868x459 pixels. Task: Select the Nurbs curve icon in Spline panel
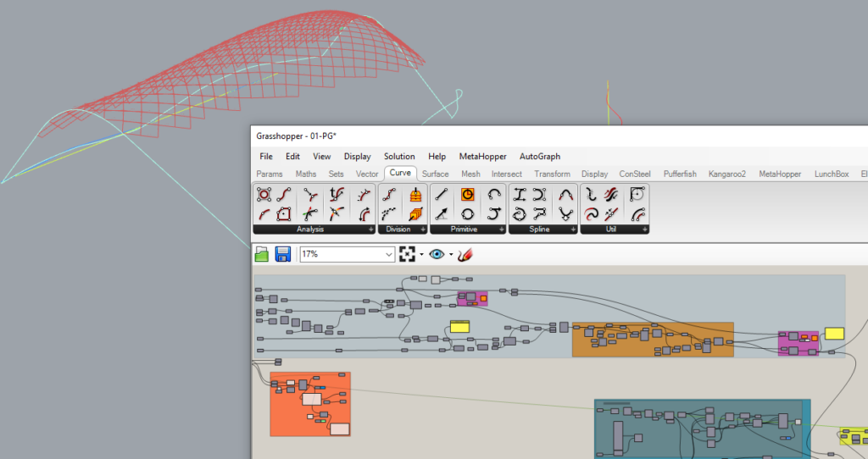pyautogui.click(x=539, y=195)
